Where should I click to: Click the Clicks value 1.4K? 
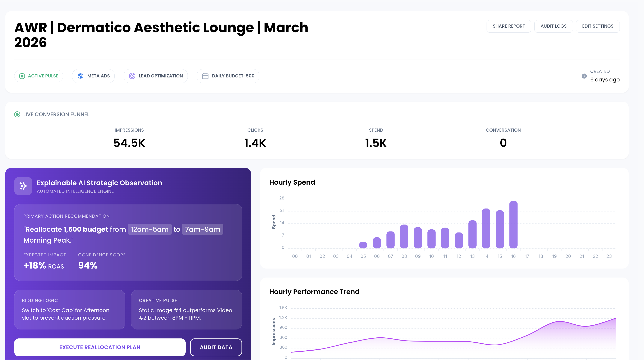pos(255,143)
